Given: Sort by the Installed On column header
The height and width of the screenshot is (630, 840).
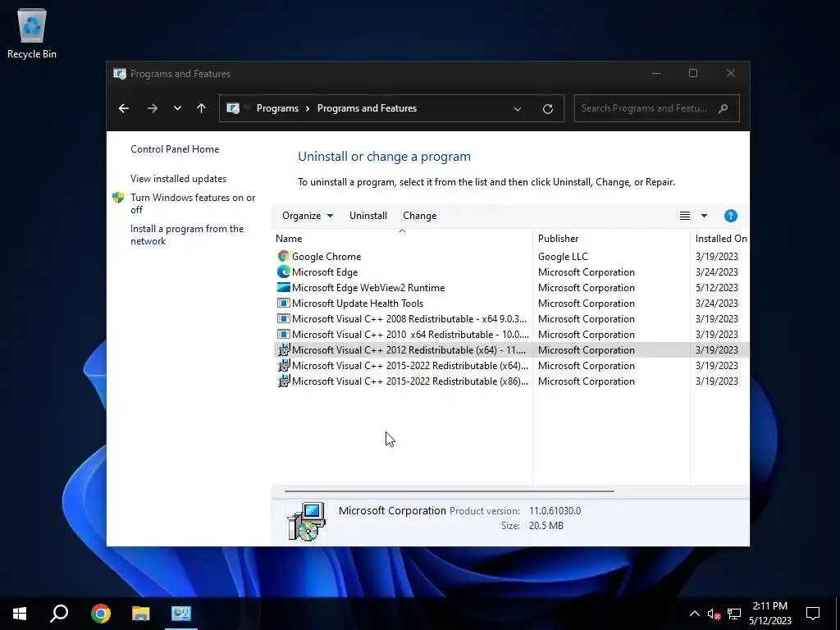Looking at the screenshot, I should 720,239.
